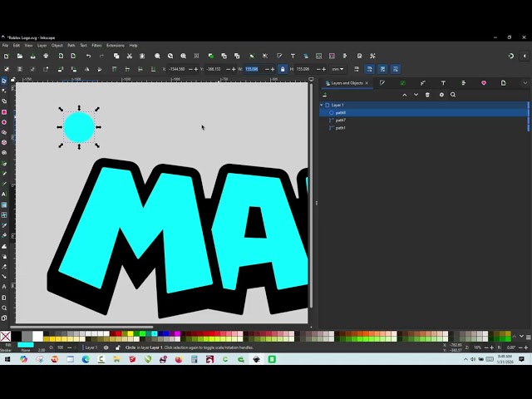Select the Node editing tool
The height and width of the screenshot is (399, 532).
tap(4, 91)
